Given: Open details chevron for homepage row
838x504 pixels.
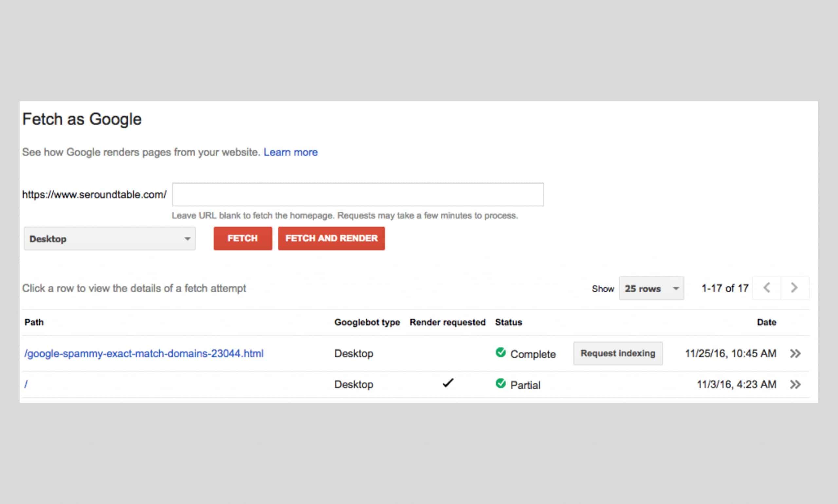Looking at the screenshot, I should pyautogui.click(x=795, y=384).
